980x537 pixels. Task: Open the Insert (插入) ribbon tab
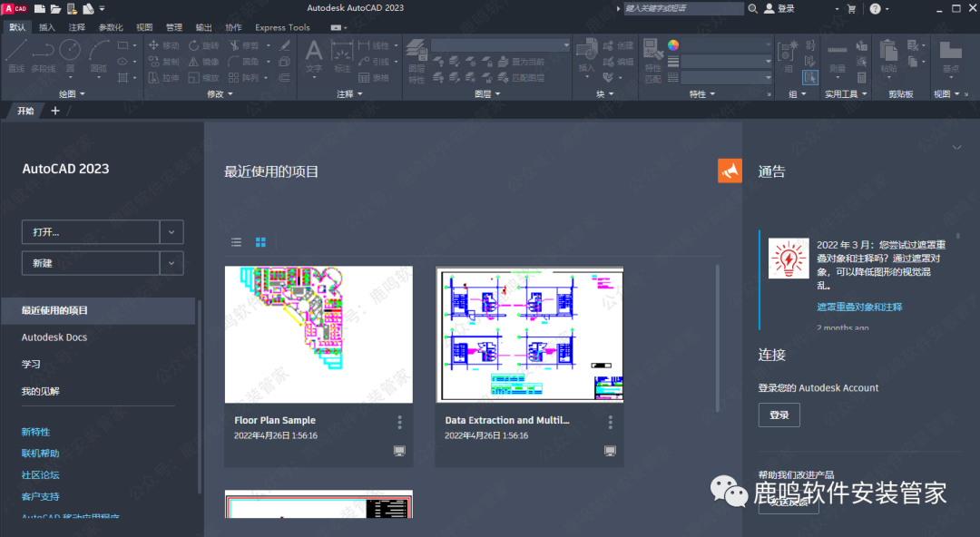pyautogui.click(x=47, y=27)
